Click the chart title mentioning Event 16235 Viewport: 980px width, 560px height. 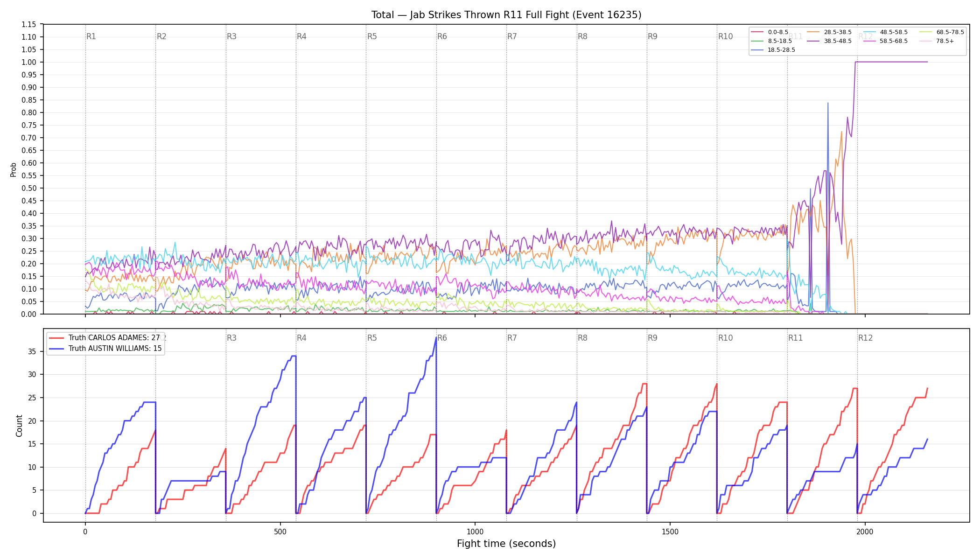click(506, 15)
